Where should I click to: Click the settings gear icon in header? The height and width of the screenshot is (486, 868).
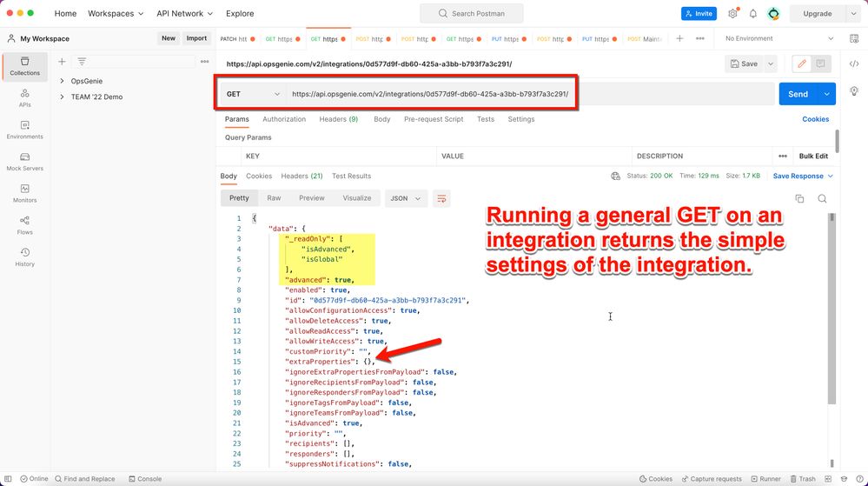(733, 13)
